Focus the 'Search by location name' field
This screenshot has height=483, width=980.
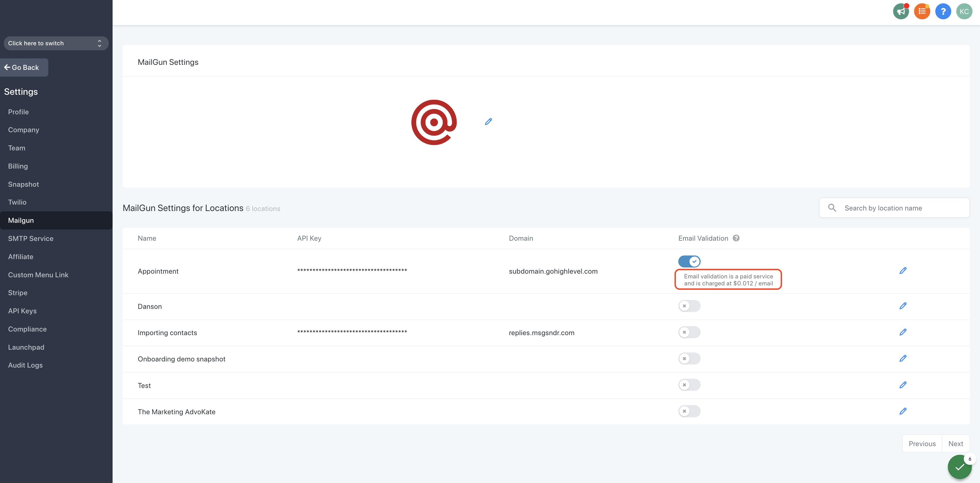pos(894,208)
